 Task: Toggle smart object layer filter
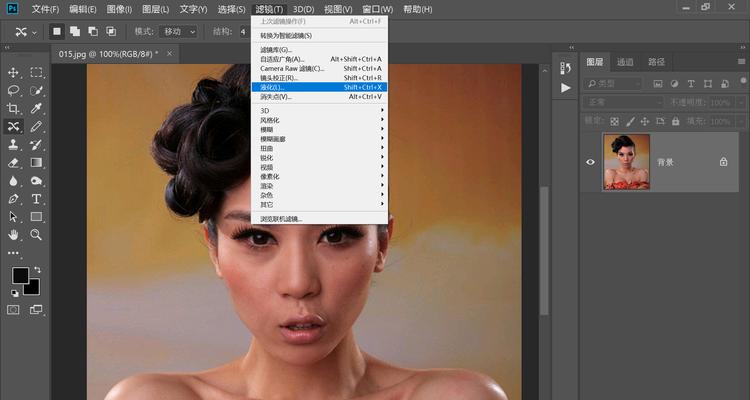pyautogui.click(x=725, y=84)
